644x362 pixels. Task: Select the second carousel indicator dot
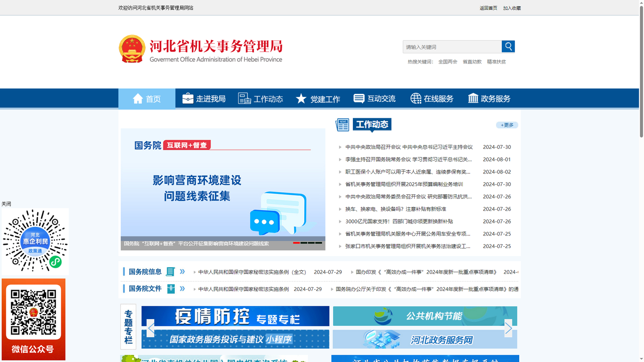[304, 243]
